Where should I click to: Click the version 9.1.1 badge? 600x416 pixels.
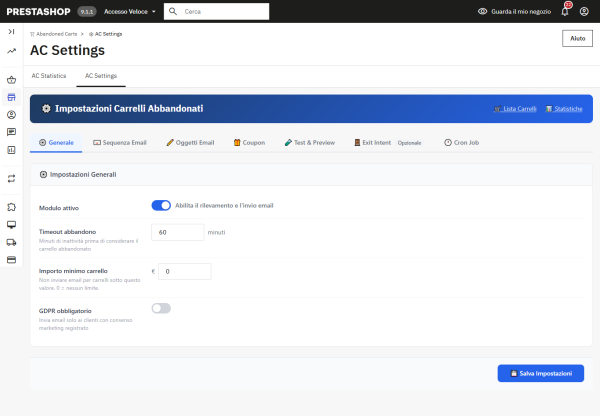[87, 12]
